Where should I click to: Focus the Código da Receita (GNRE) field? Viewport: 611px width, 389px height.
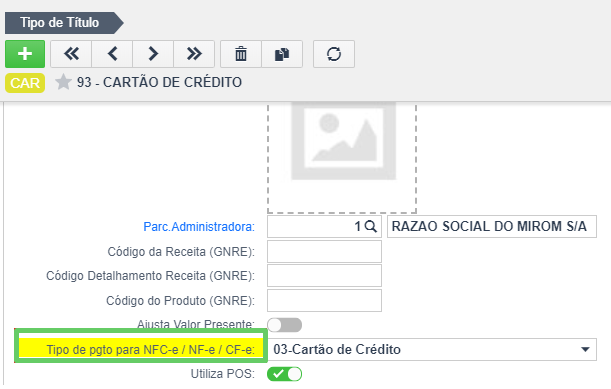tap(324, 251)
